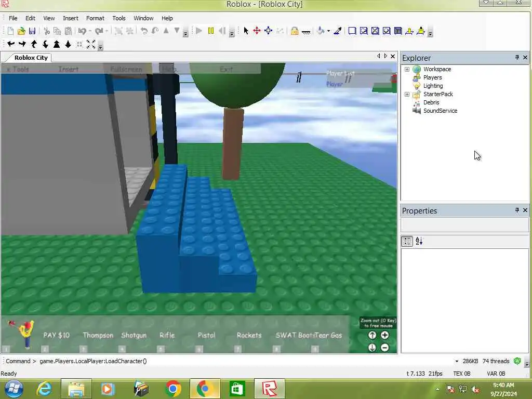The height and width of the screenshot is (399, 532).
Task: Select the Smooth surface tool
Action: (x=352, y=31)
